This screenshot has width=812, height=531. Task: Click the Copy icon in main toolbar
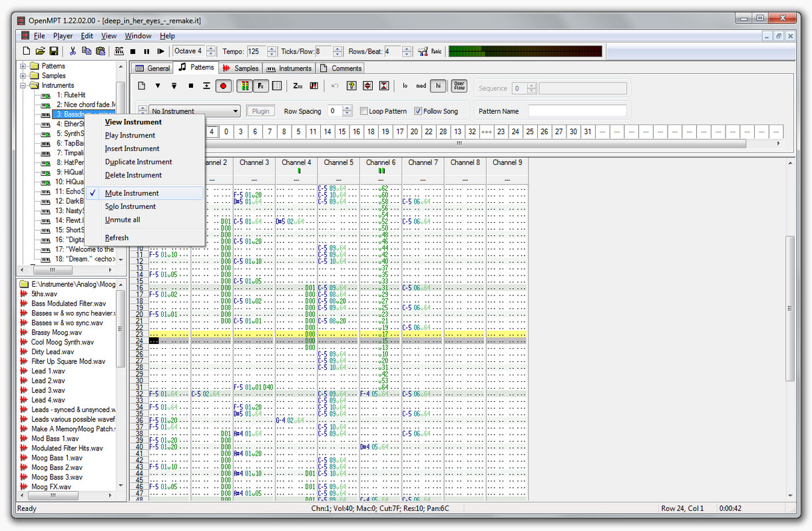pyautogui.click(x=87, y=51)
